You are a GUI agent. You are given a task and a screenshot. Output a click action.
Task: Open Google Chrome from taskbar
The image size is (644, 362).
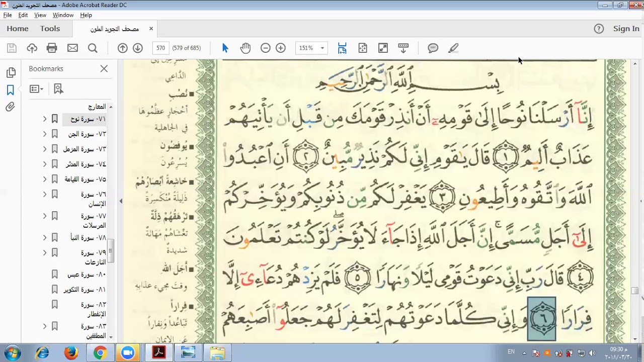pos(100,353)
